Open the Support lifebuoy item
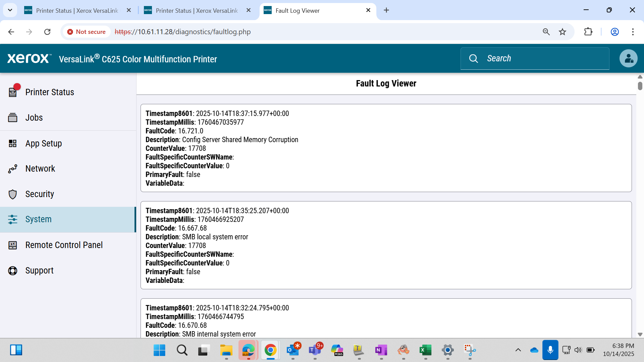 pyautogui.click(x=12, y=270)
